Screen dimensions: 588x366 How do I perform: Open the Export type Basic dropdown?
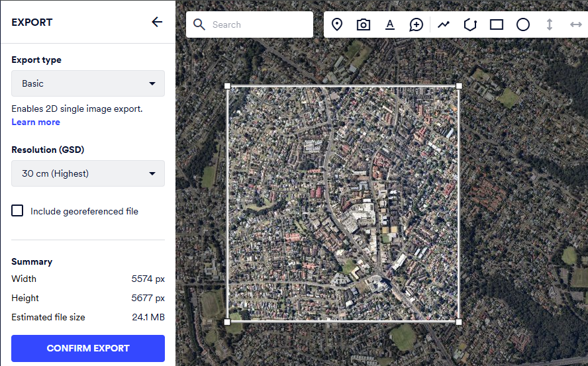pos(88,83)
